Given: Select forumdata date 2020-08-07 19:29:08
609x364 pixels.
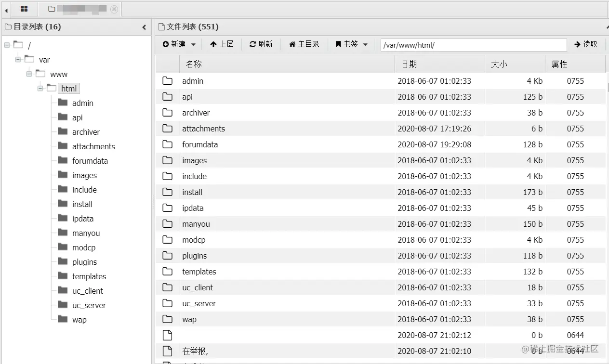Looking at the screenshot, I should tap(434, 144).
